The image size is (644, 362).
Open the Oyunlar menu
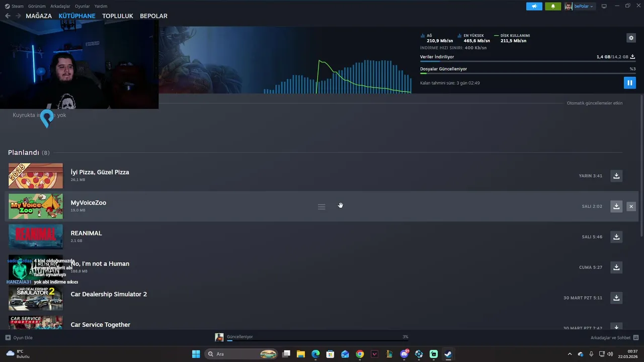pyautogui.click(x=83, y=6)
